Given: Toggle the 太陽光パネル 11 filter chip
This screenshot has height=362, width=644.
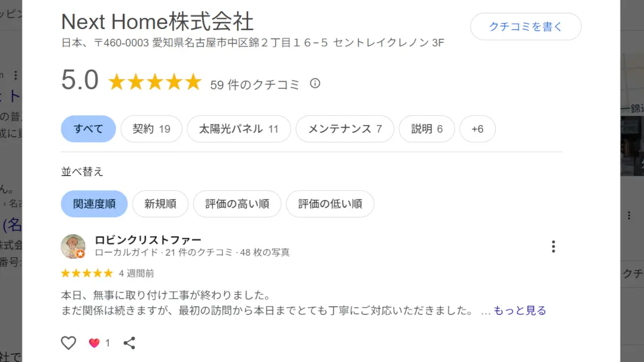Looking at the screenshot, I should pyautogui.click(x=239, y=129).
